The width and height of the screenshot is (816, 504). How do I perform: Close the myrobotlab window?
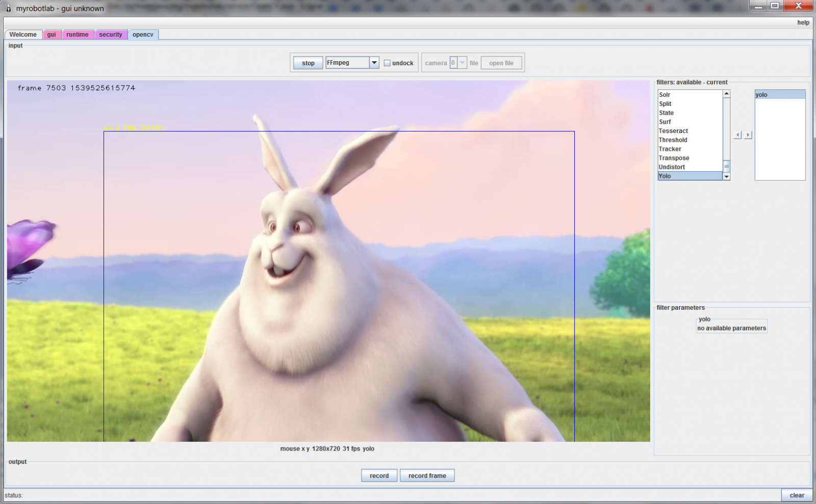point(799,6)
